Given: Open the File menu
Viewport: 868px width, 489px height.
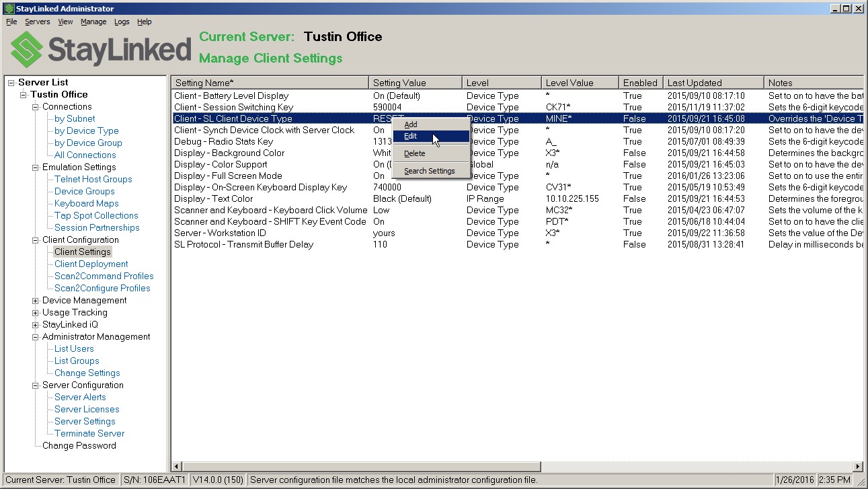Looking at the screenshot, I should point(11,22).
